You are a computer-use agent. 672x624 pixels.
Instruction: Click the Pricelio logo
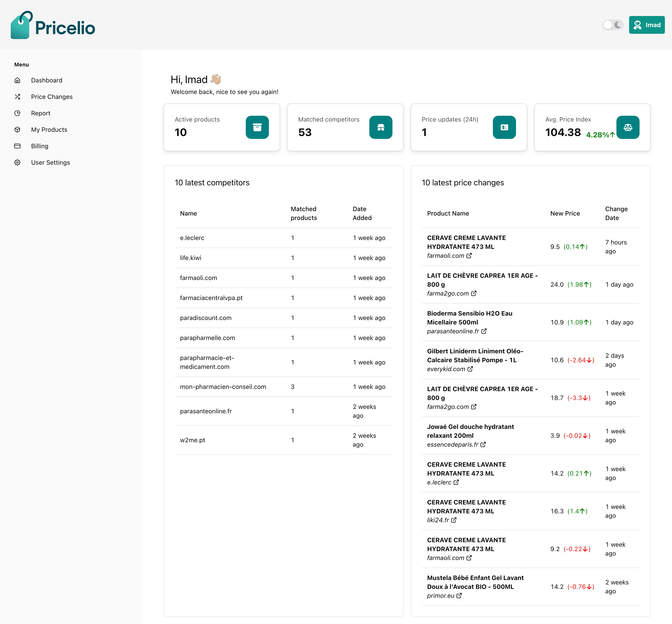pos(53,25)
